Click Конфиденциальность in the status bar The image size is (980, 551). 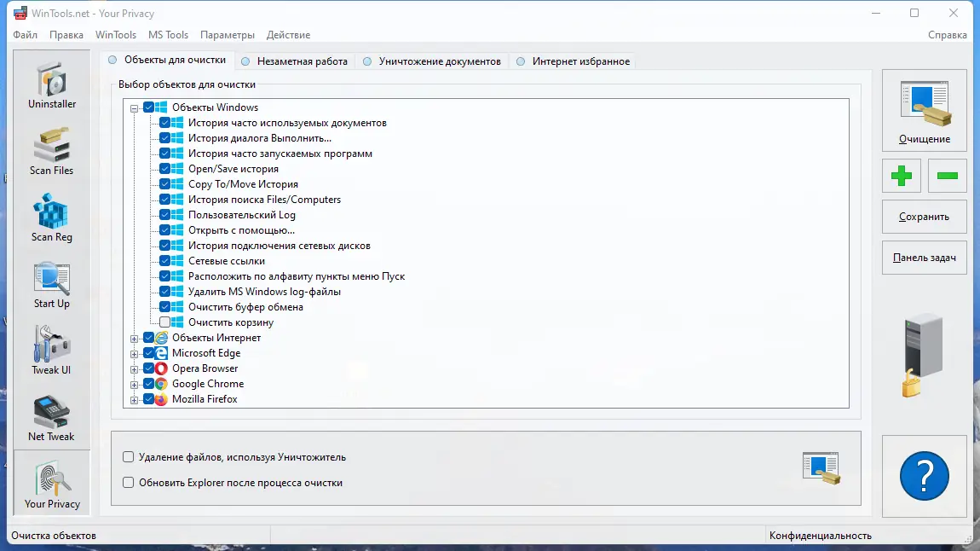pos(820,536)
